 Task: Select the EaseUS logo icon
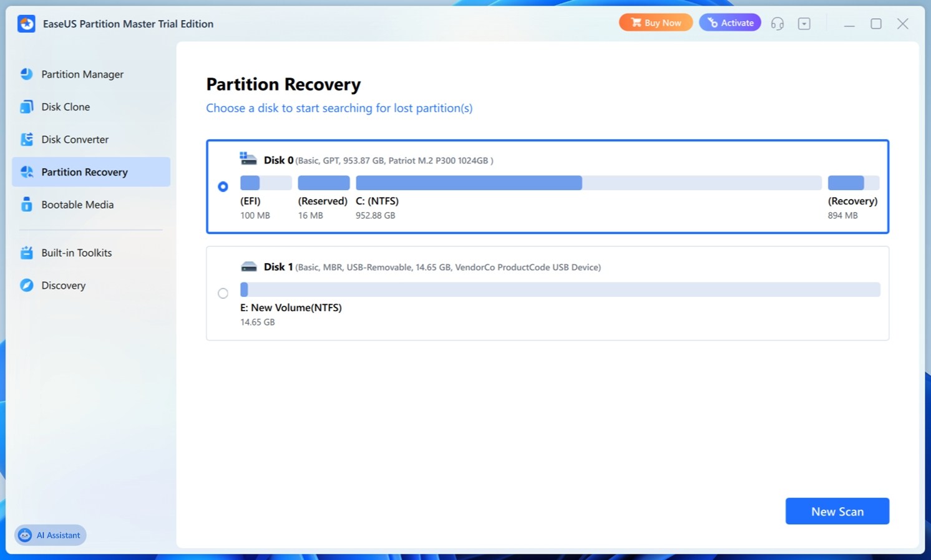(x=26, y=23)
